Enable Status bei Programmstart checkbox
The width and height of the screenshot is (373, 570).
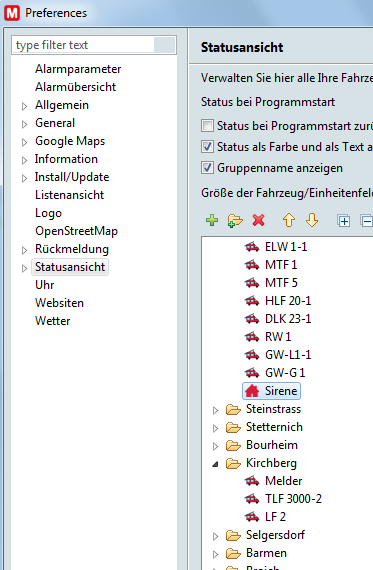pos(207,126)
